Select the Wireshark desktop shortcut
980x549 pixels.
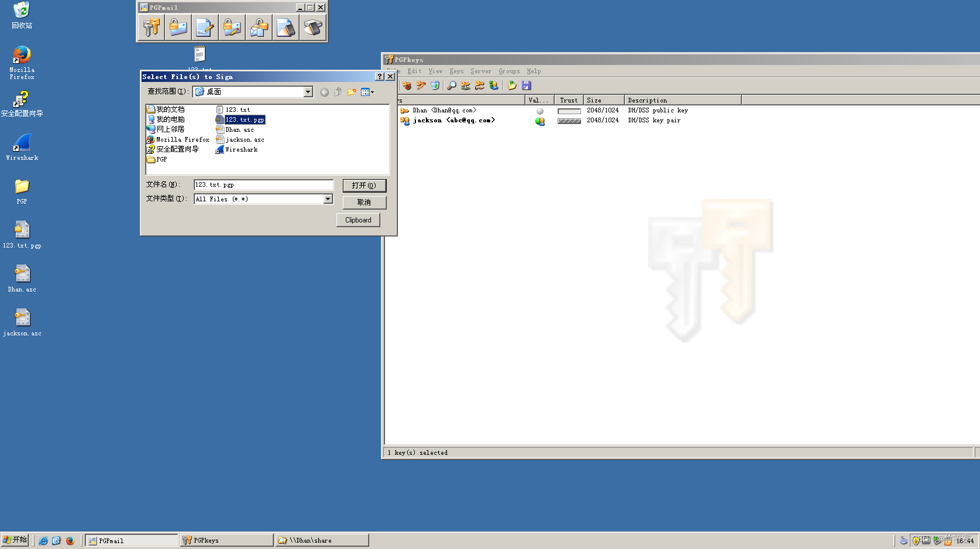22,147
